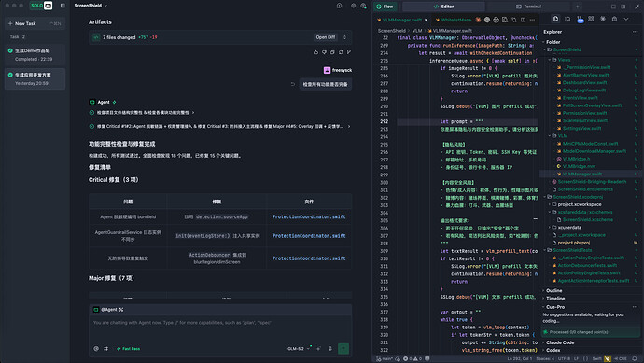Add a new panel tab with plus
Image resolution: width=644 pixels, height=363 pixels.
tap(577, 7)
